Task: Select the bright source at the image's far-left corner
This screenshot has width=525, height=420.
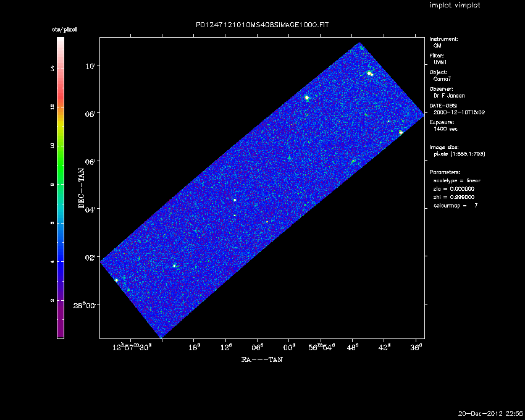Action: [116, 280]
